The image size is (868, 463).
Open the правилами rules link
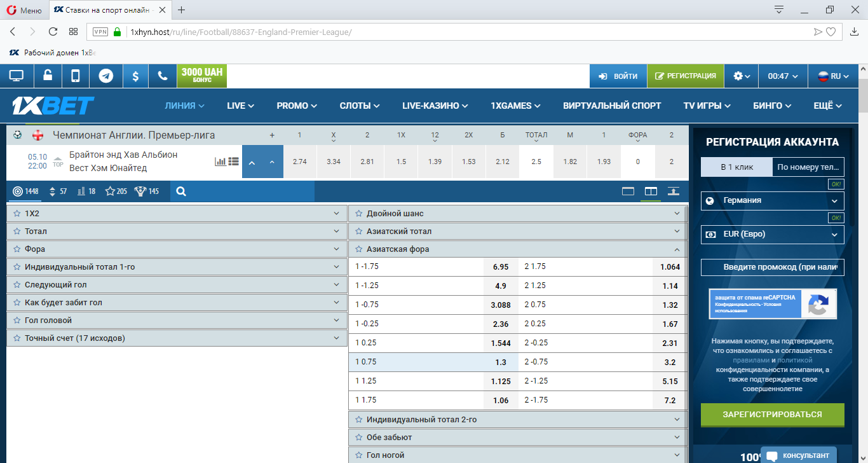[x=751, y=360]
